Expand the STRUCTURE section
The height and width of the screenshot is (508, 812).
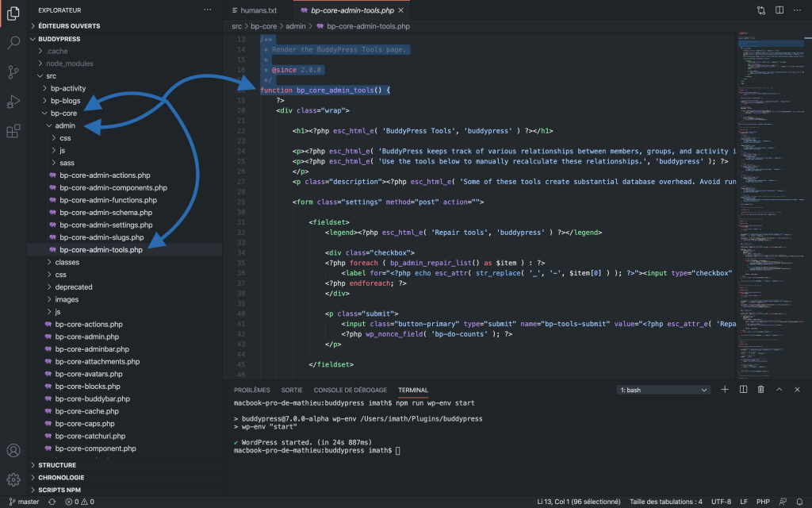[57, 465]
